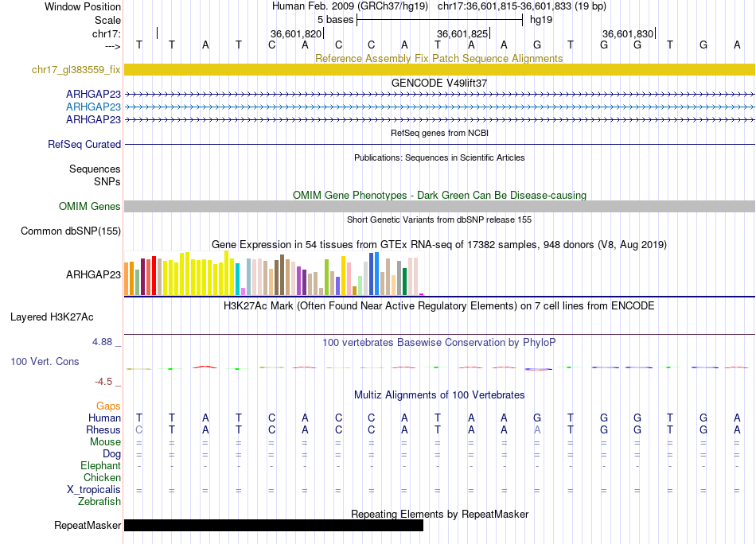Click the 4.88 PhyloP upper limit value
Image resolution: width=756 pixels, height=544 pixels.
pos(102,342)
